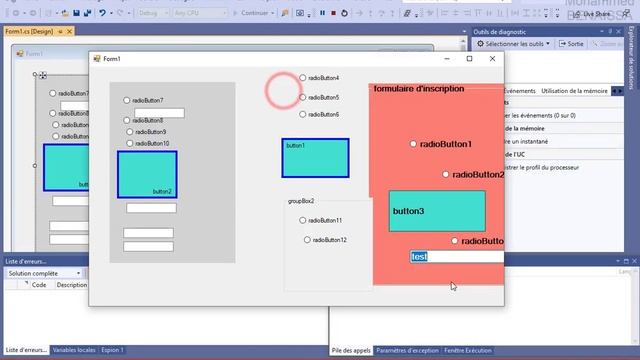Click the Continuer debug button
Image resolution: width=640 pixels, height=360 pixels.
coord(254,13)
